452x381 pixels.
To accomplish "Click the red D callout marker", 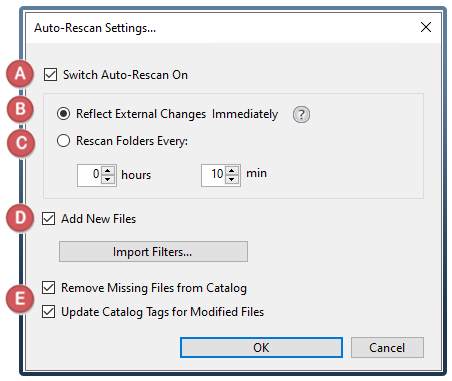I will 20,218.
